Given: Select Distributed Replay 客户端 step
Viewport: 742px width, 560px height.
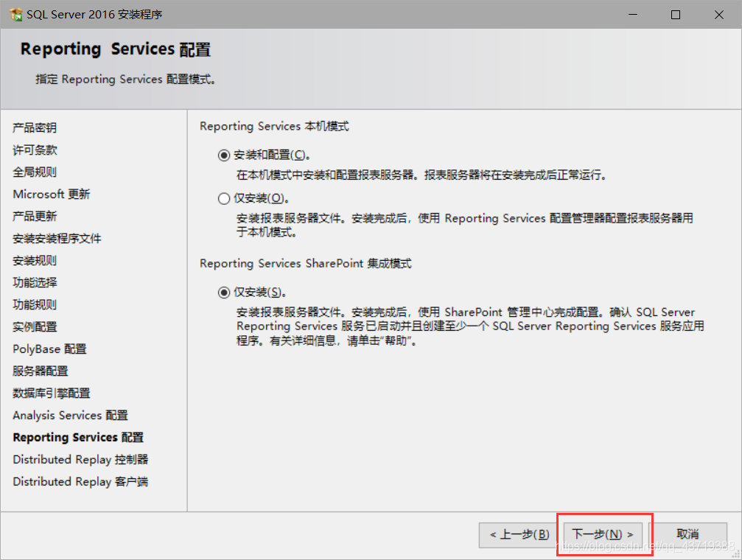Looking at the screenshot, I should click(x=80, y=481).
